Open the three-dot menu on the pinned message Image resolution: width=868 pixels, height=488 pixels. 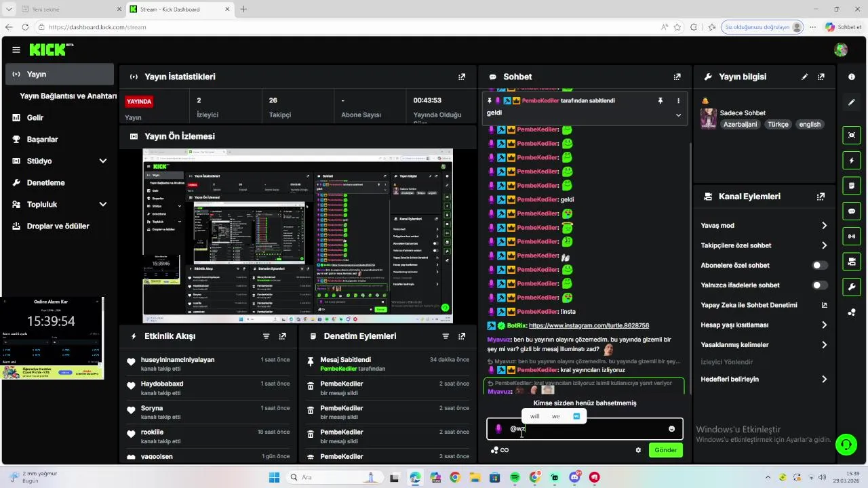(678, 100)
